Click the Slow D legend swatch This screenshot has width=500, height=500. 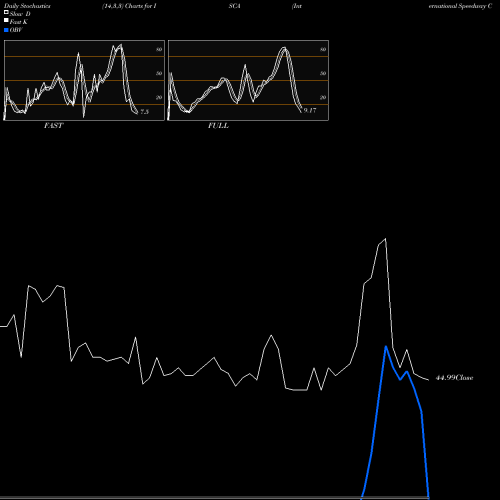tap(6, 13)
